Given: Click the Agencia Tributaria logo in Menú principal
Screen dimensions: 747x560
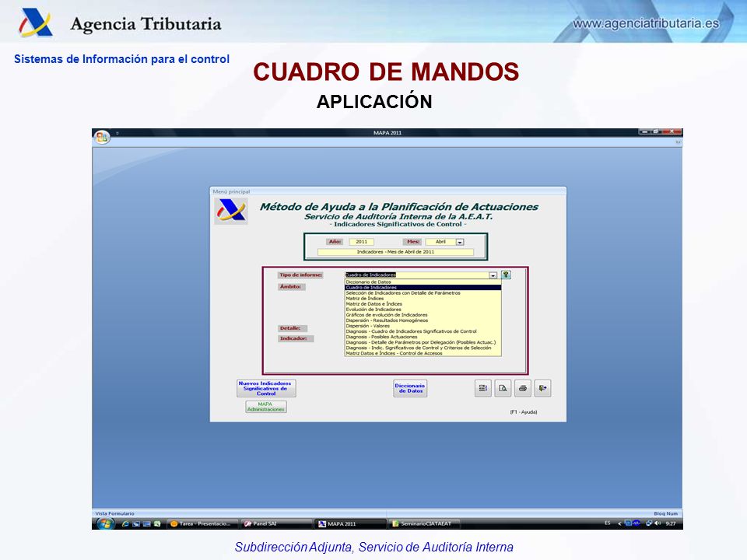Looking at the screenshot, I should point(231,211).
